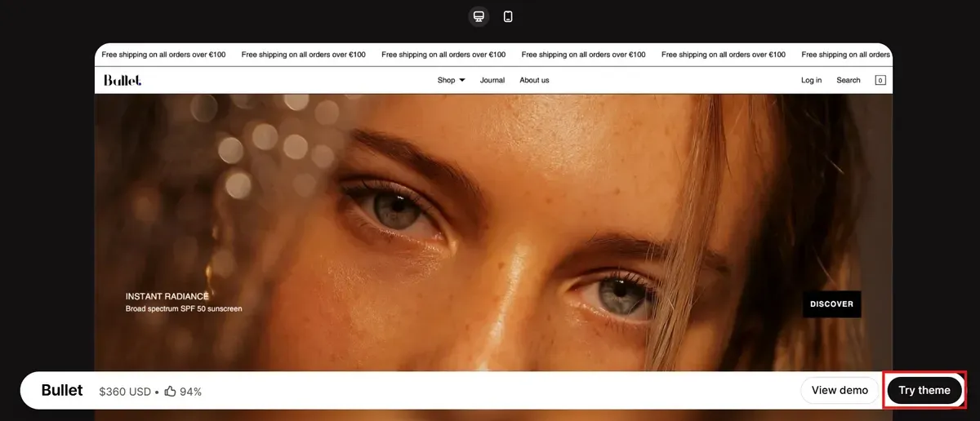Switch to mobile preview icon
The width and height of the screenshot is (980, 421).
pyautogui.click(x=508, y=16)
